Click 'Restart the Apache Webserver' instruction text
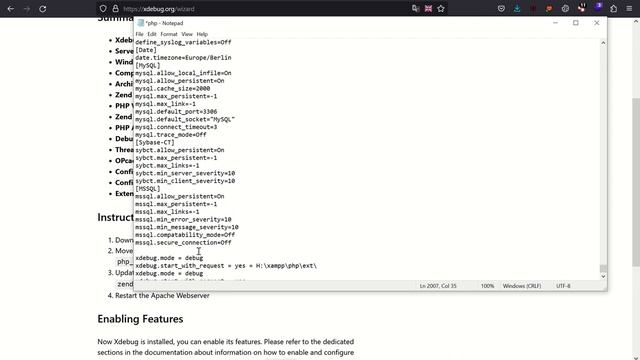Image resolution: width=640 pixels, height=360 pixels. click(x=162, y=296)
